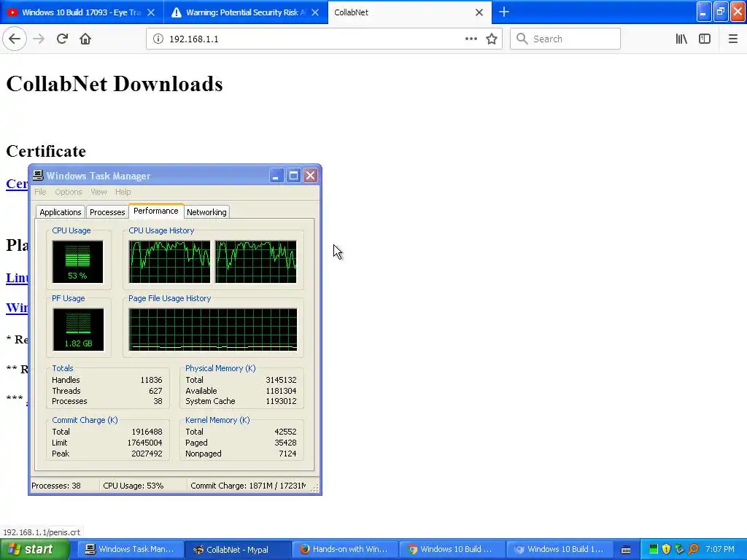Image resolution: width=747 pixels, height=560 pixels.
Task: Switch to Hands-on with Win Firefox taskbar button
Action: tap(344, 550)
